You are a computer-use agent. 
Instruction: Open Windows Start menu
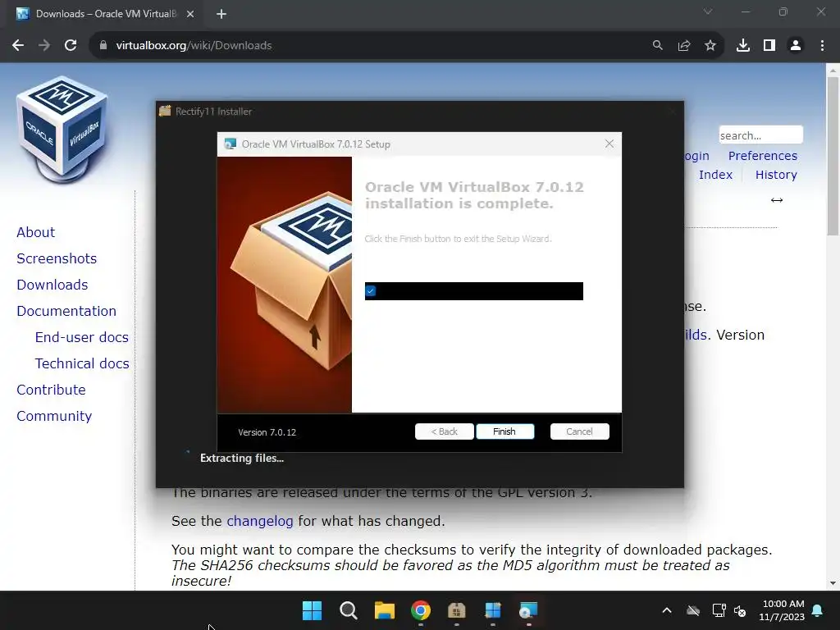(x=313, y=610)
